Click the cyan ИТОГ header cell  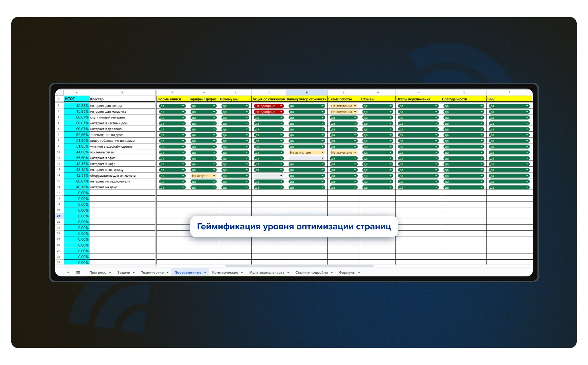(77, 99)
